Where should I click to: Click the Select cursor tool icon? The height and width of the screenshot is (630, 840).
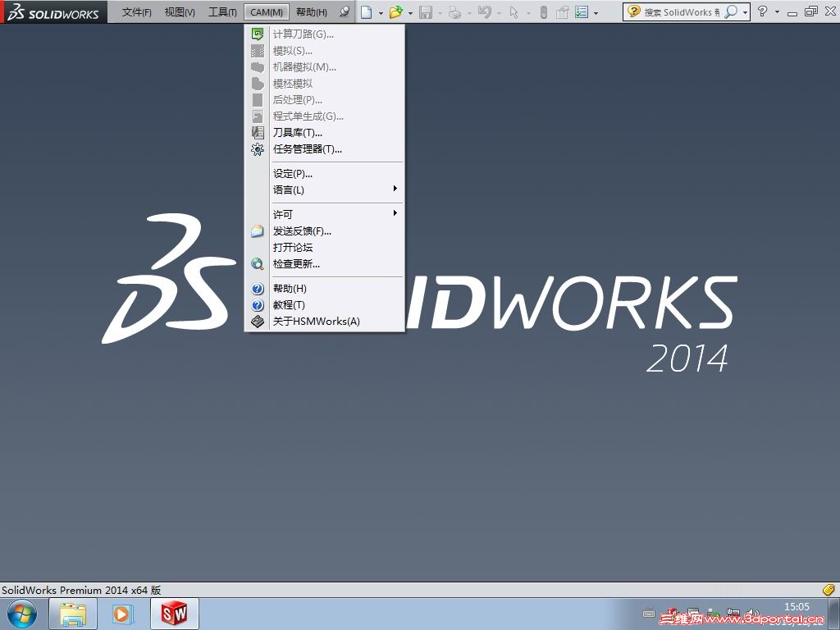514,11
